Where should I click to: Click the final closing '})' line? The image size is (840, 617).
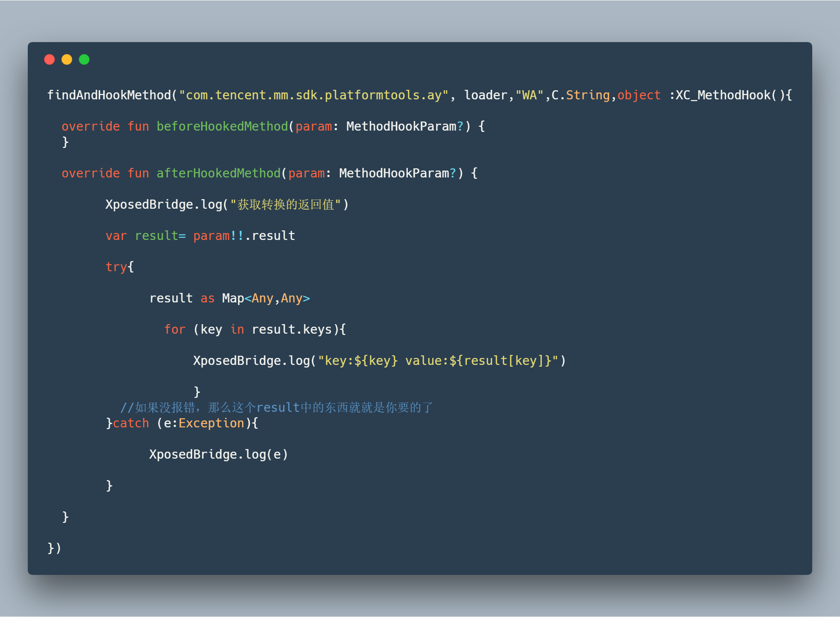[54, 548]
